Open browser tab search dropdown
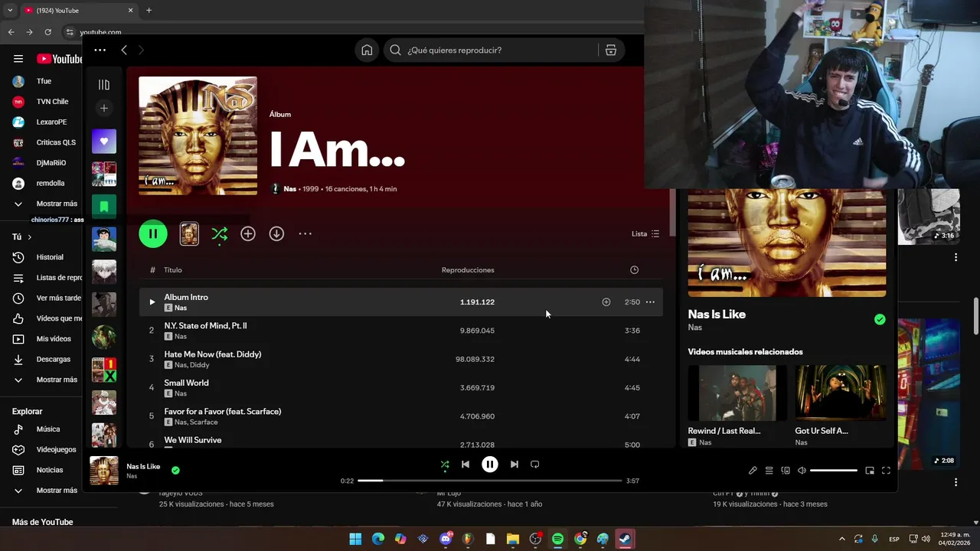The height and width of the screenshot is (551, 980). [x=10, y=11]
